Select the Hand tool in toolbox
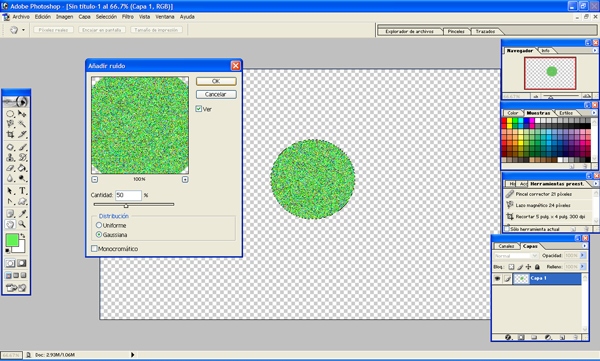Image resolution: width=600 pixels, height=361 pixels. (10, 224)
